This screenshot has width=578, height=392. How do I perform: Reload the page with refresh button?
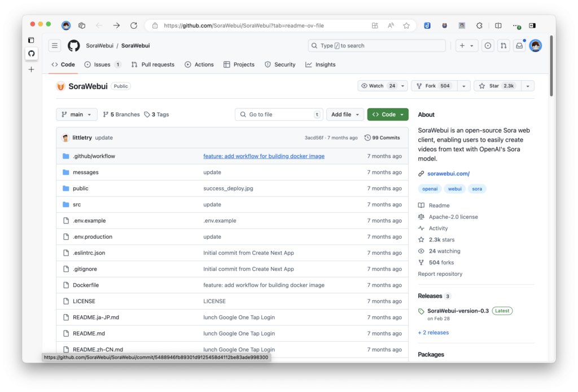[x=134, y=25]
